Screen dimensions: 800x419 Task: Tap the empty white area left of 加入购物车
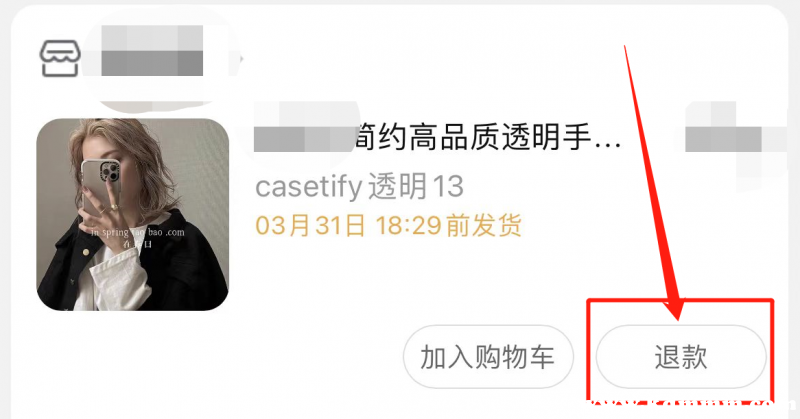pos(214,357)
